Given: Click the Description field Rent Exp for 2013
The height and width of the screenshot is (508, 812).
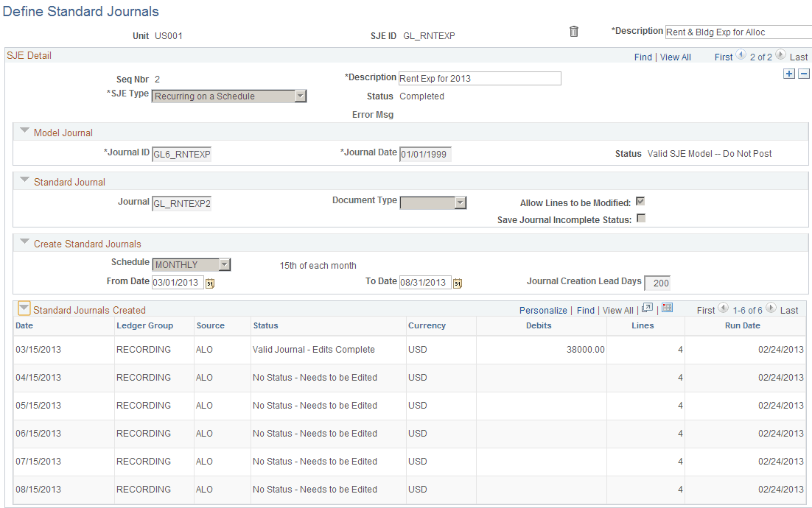Looking at the screenshot, I should pos(480,78).
